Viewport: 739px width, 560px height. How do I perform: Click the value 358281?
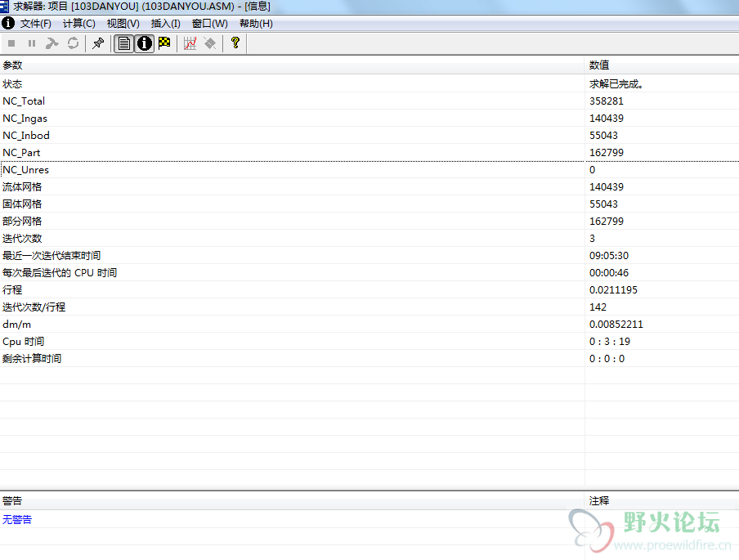[x=607, y=101]
